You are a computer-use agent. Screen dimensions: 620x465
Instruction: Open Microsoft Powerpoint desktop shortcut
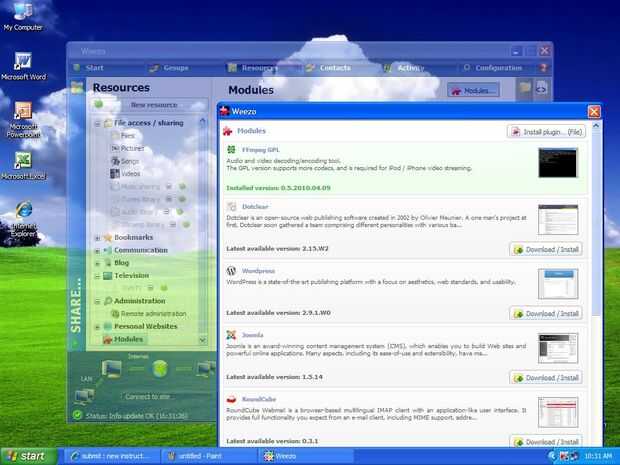click(23, 119)
